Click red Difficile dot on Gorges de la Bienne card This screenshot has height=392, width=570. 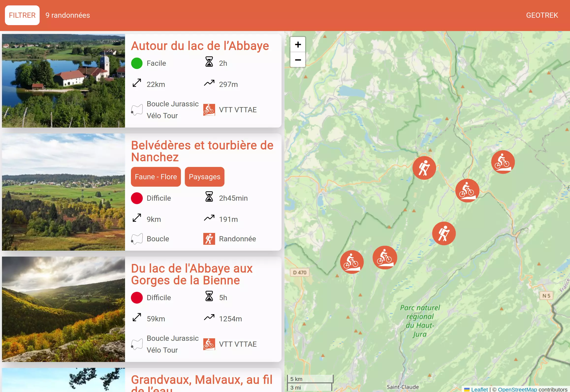(x=137, y=298)
